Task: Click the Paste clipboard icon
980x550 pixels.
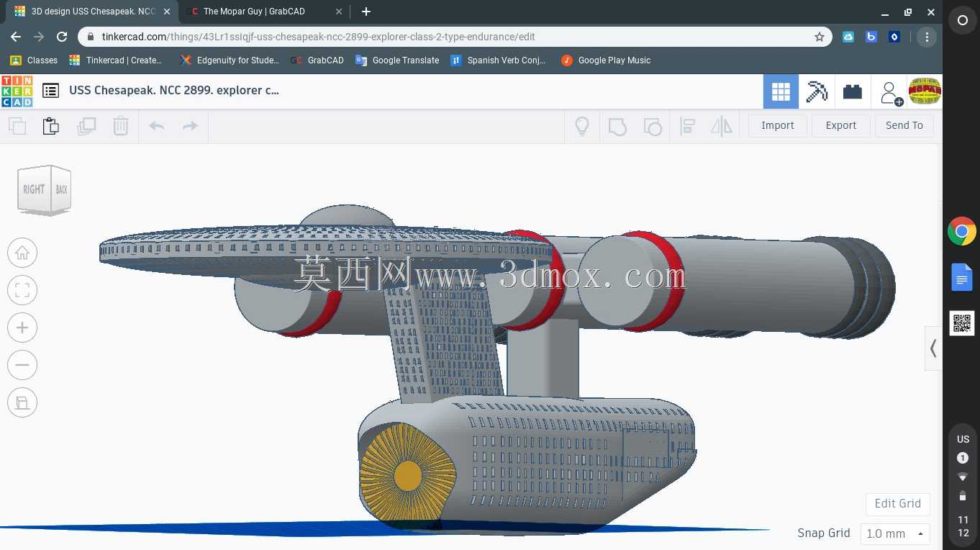Action: pyautogui.click(x=51, y=126)
